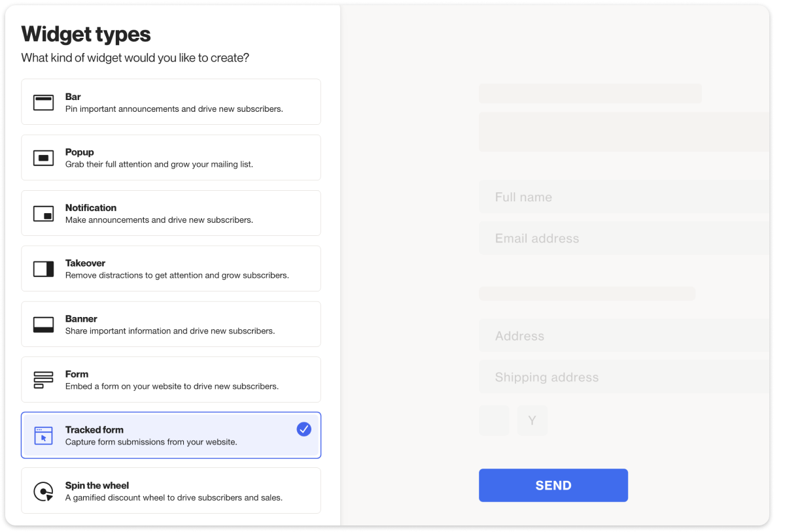Select the Banner widget title
Viewport: 785px width, 532px height.
(81, 319)
